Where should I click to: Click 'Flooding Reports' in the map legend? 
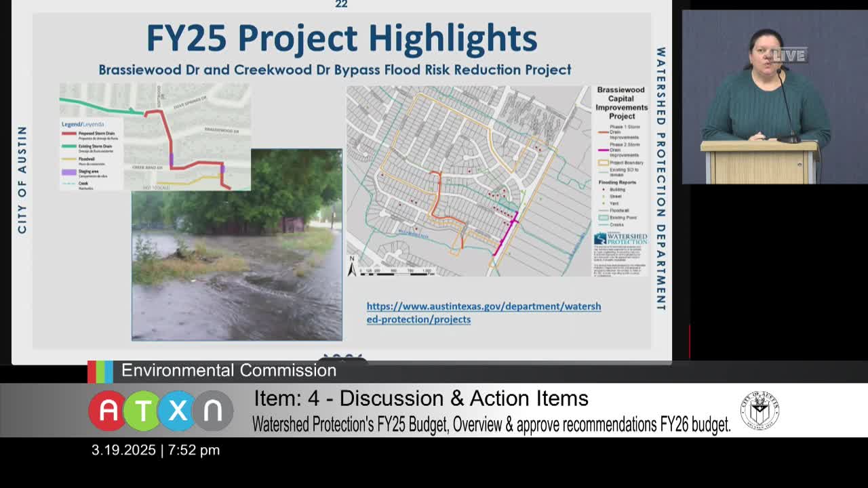point(616,182)
